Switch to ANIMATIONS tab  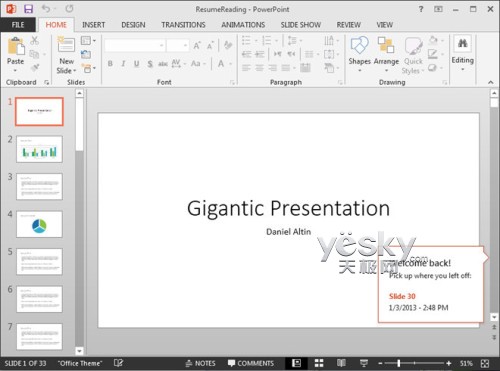click(x=243, y=25)
